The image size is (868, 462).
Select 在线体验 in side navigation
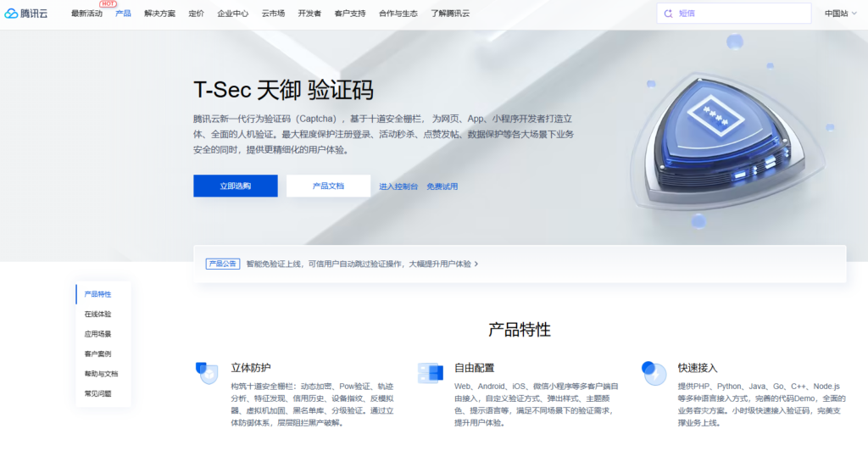pos(98,314)
